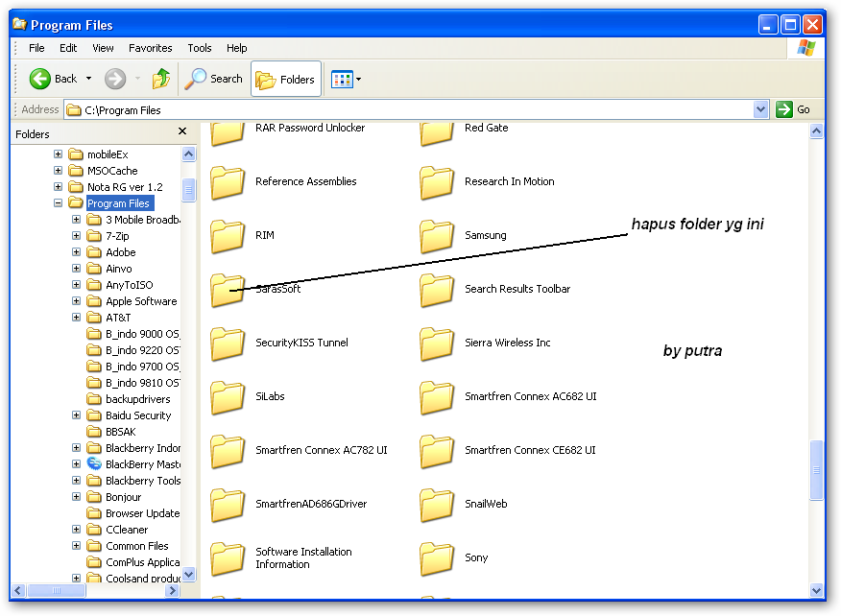Close the Folders side panel

click(182, 130)
